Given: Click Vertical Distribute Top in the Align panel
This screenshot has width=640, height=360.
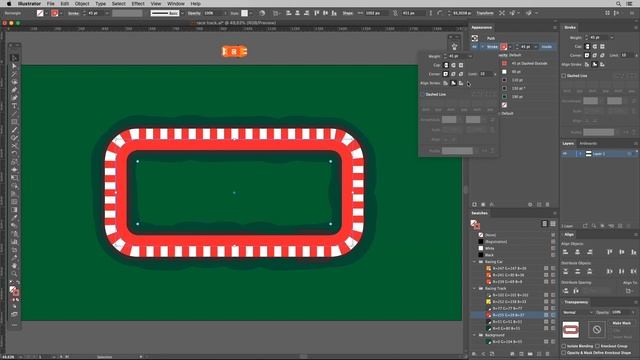Looking at the screenshot, I should point(566,271).
